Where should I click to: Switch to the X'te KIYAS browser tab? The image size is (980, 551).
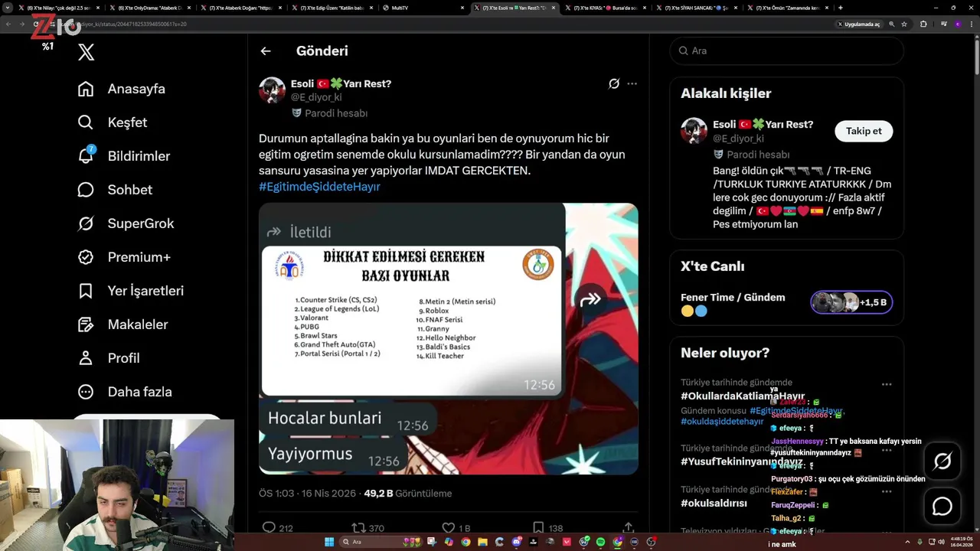point(605,8)
